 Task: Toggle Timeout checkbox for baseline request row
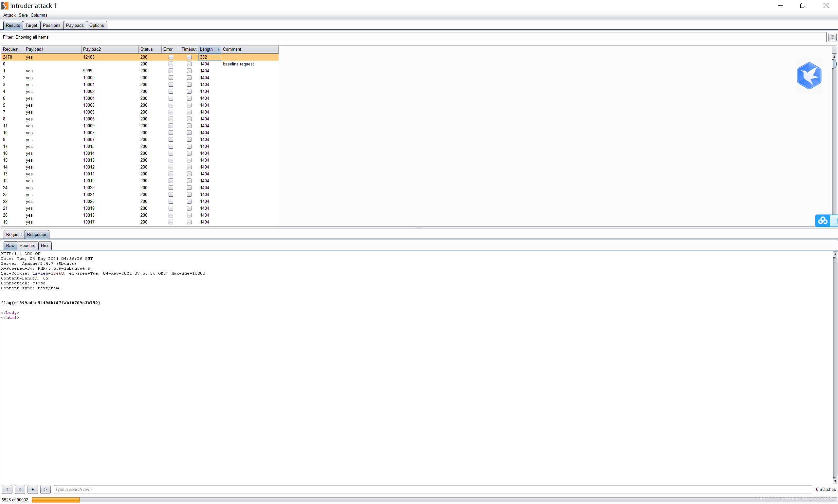click(x=189, y=64)
